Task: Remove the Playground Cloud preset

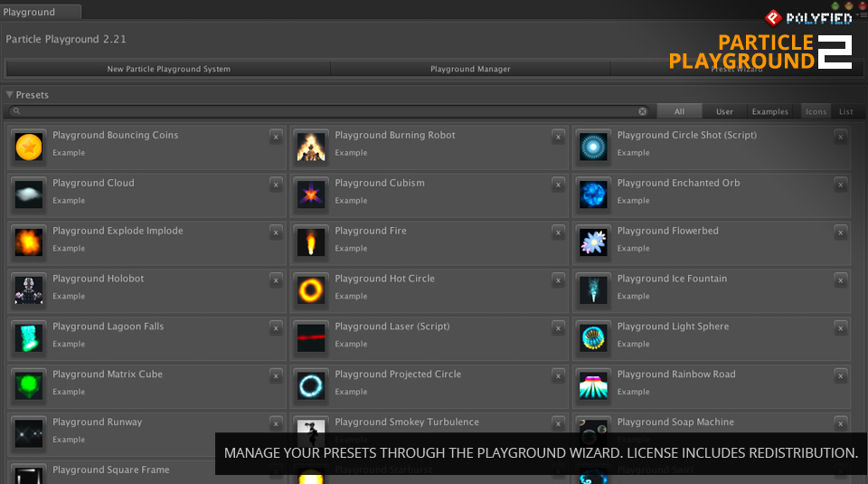Action: coord(276,185)
